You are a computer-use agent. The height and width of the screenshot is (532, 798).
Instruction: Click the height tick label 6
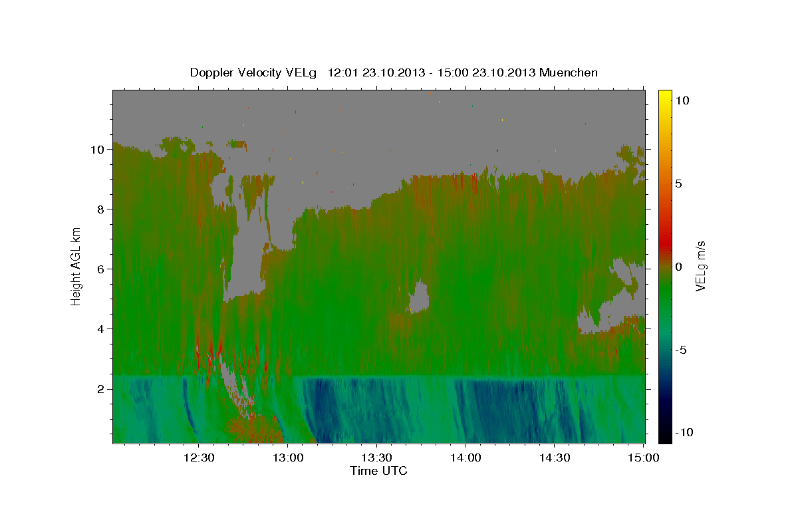click(x=102, y=269)
